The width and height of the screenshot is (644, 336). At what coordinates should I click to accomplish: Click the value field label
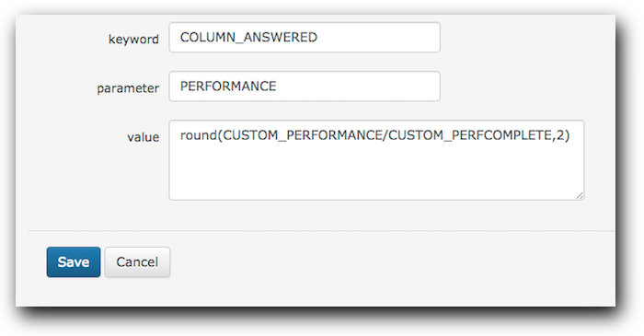143,137
